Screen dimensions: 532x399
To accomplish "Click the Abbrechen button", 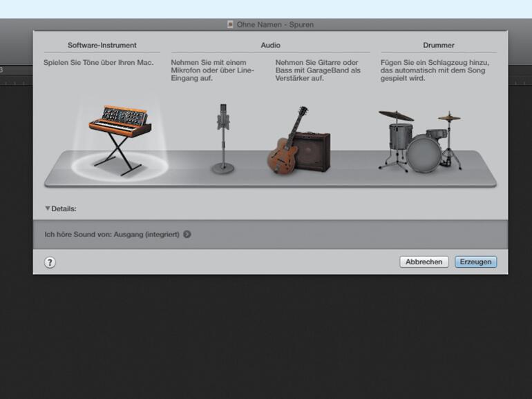I will pos(424,262).
